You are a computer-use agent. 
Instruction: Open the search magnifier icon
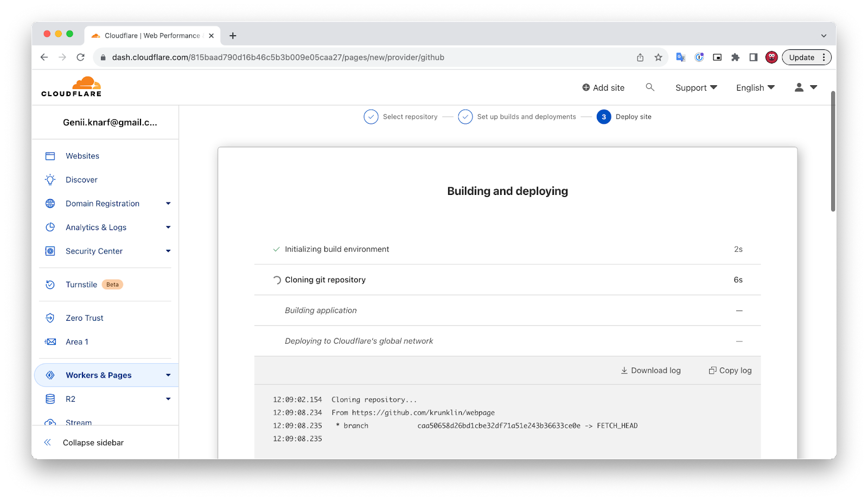pos(650,87)
